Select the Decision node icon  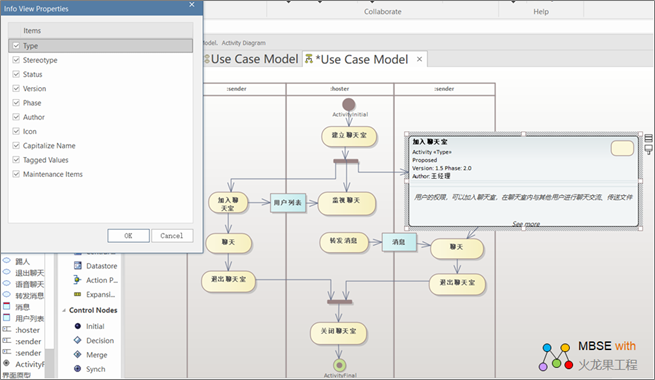coord(78,340)
